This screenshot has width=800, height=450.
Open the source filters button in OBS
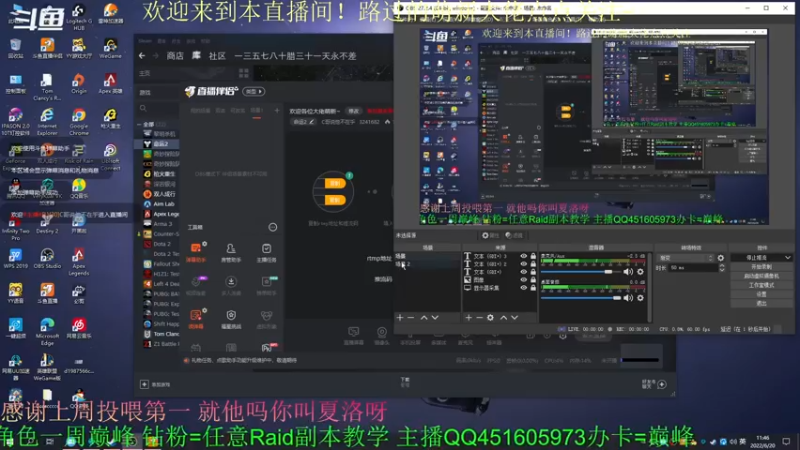514,235
